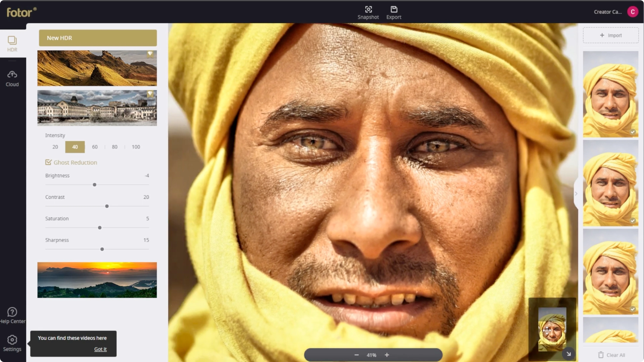Open the Cloud sidebar tab

point(12,79)
